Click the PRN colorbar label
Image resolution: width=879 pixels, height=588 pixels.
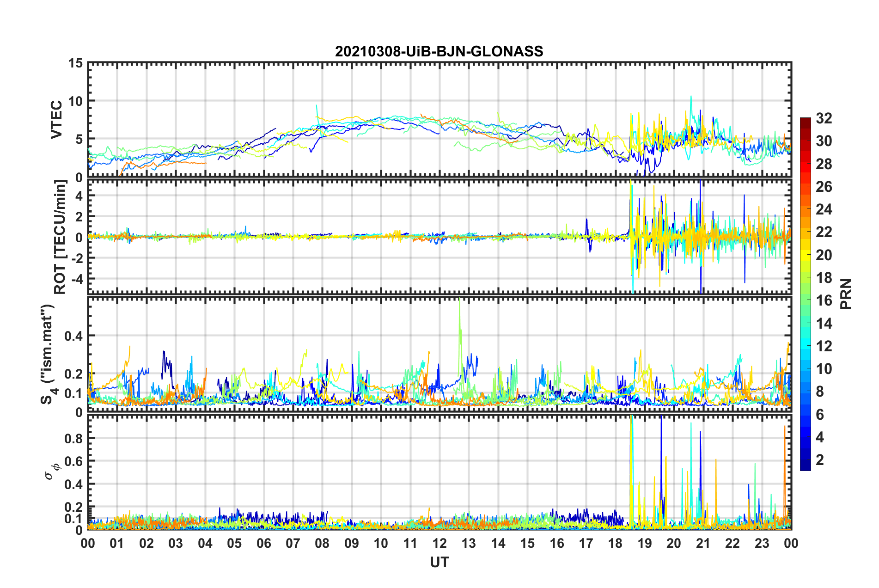(846, 294)
